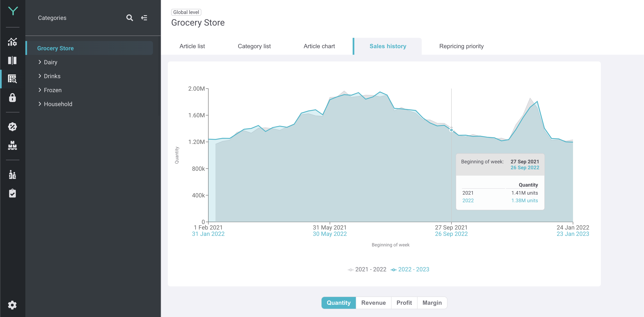The height and width of the screenshot is (317, 644).
Task: Expand the Frozen category chevron
Action: (x=40, y=90)
